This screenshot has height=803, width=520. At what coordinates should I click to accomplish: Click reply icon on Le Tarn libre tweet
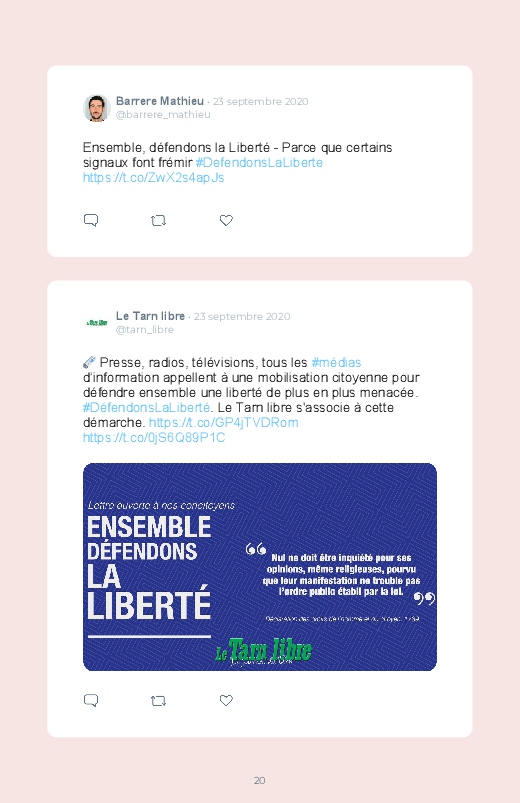(91, 700)
